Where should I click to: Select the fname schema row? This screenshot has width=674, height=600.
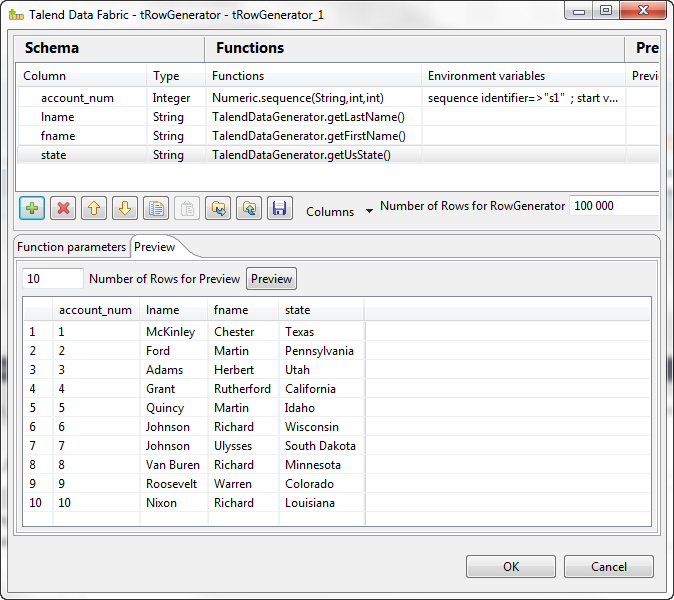337,136
